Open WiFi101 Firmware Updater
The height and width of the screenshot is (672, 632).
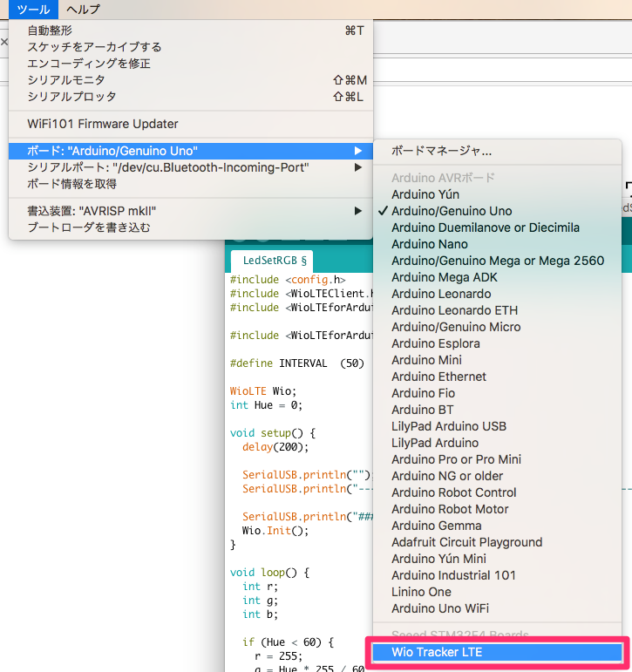pos(103,124)
